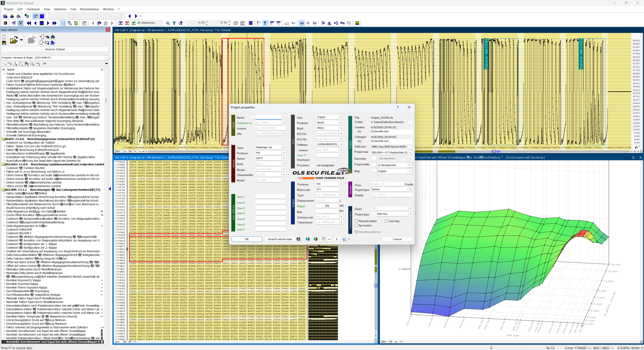Click the blue F text-view icon

[x=121, y=23]
